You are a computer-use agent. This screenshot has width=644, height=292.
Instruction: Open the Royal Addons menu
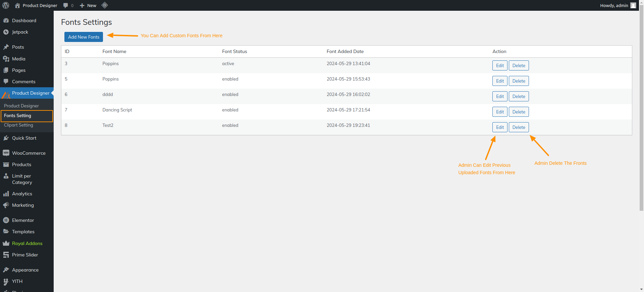(27, 243)
